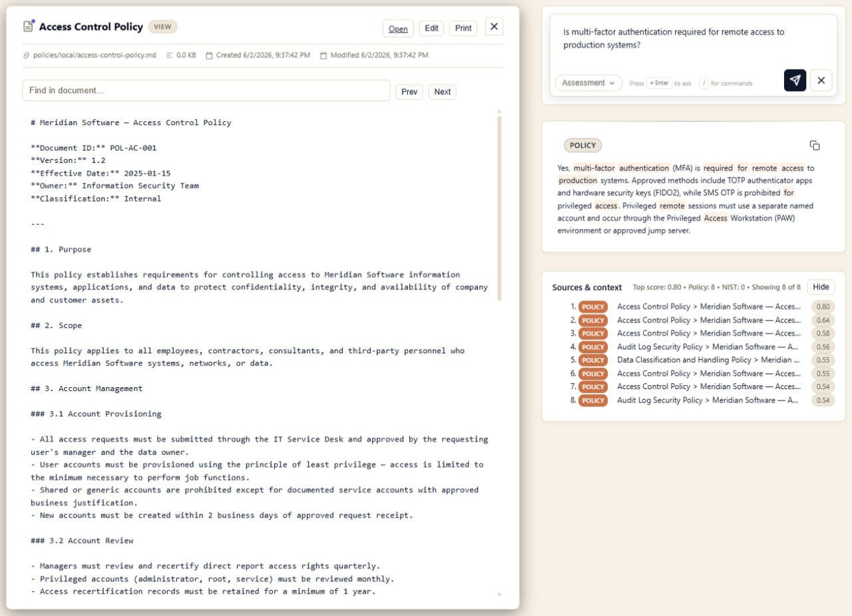852x616 pixels.
Task: Click the calendar icon beside Created date
Action: (209, 55)
